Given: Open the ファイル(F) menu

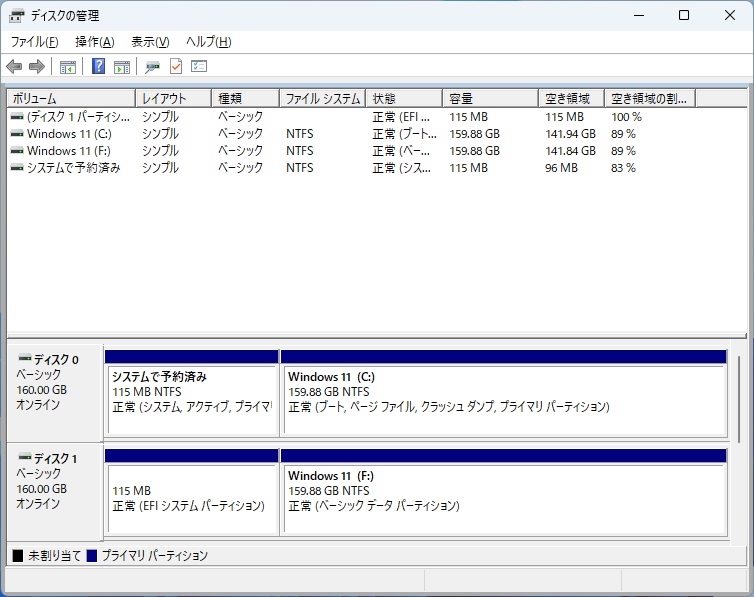Looking at the screenshot, I should pyautogui.click(x=35, y=42).
